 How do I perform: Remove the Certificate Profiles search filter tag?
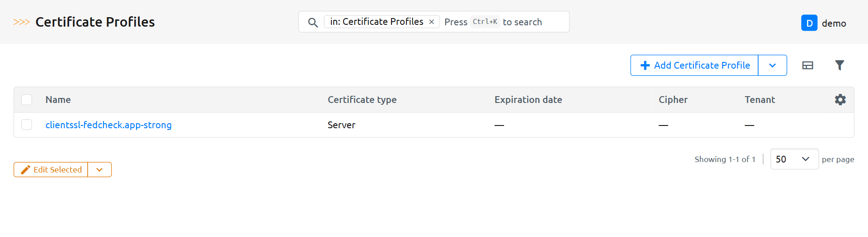[x=431, y=22]
